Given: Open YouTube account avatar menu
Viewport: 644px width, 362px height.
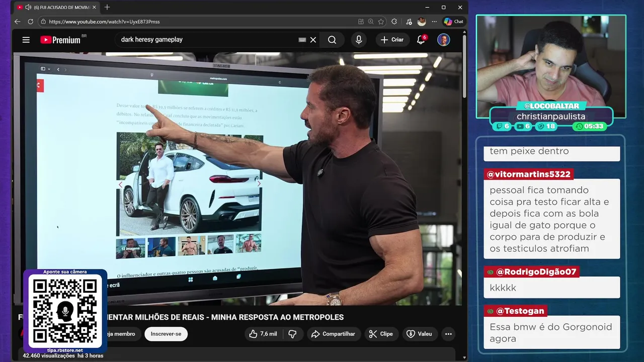Looking at the screenshot, I should coord(443,40).
